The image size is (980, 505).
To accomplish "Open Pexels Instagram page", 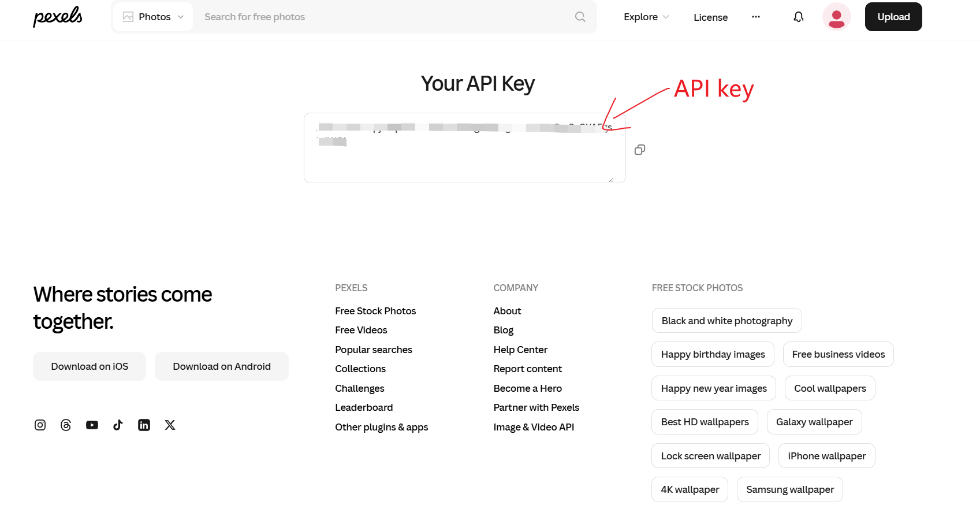I will [40, 425].
